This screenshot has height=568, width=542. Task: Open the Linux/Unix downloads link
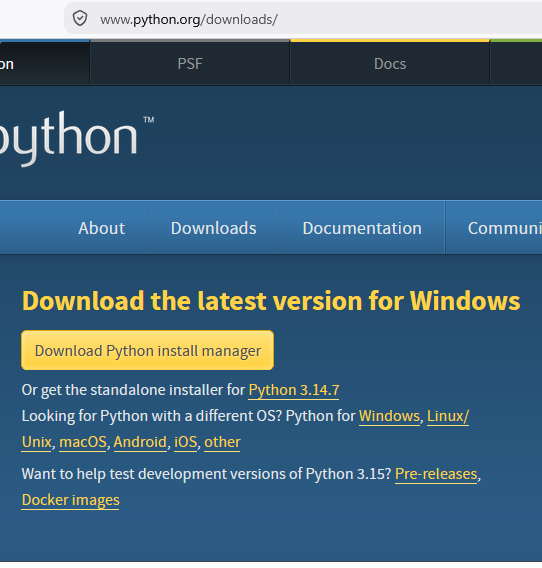[x=448, y=416]
